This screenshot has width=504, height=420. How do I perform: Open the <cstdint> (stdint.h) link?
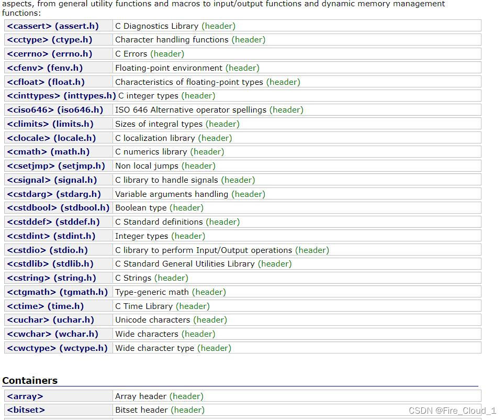[51, 236]
